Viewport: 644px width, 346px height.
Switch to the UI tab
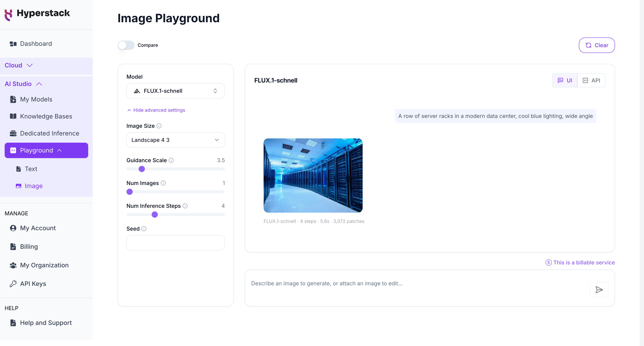565,80
